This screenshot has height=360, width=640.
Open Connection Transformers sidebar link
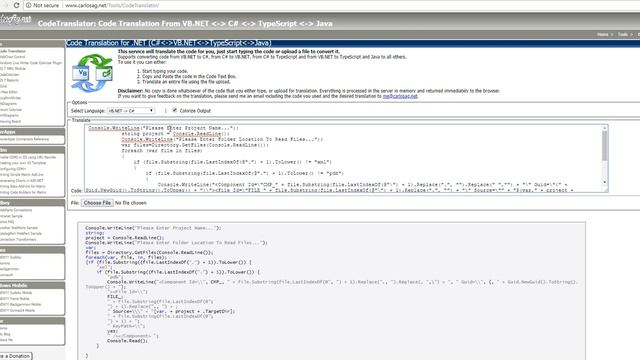pyautogui.click(x=18, y=240)
